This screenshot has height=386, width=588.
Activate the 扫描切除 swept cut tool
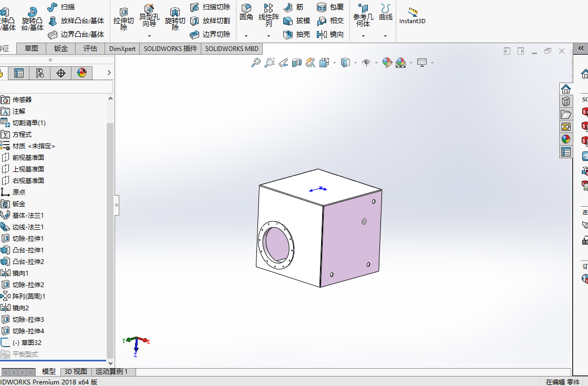pyautogui.click(x=210, y=7)
